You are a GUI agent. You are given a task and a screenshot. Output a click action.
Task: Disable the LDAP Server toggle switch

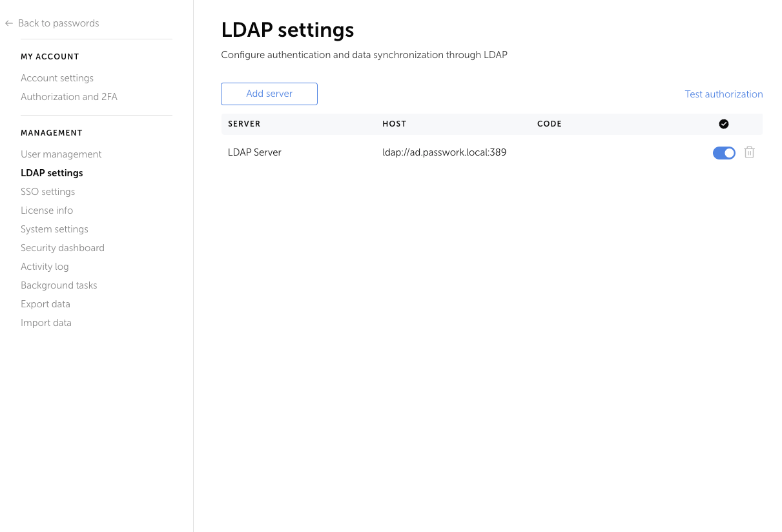[x=724, y=153]
